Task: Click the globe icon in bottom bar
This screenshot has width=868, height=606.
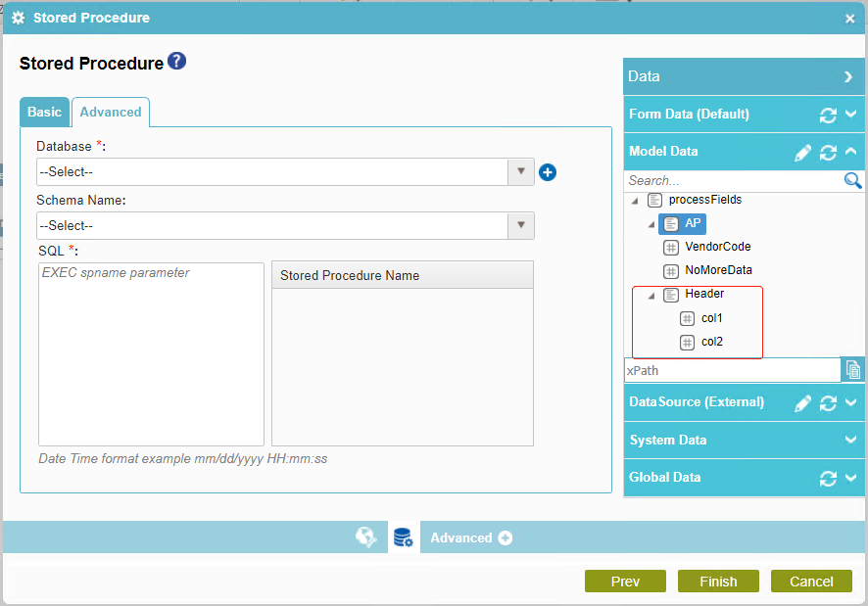Action: coord(366,536)
